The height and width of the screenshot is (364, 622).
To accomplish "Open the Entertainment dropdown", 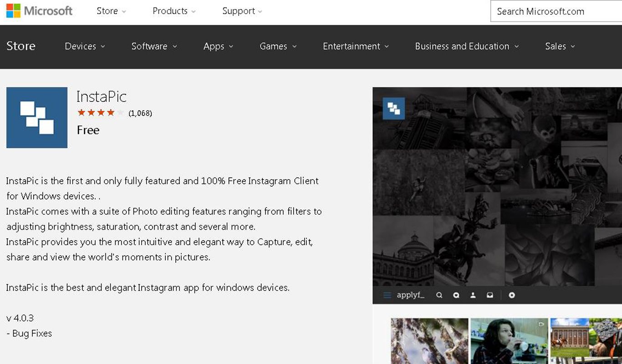I will point(356,46).
